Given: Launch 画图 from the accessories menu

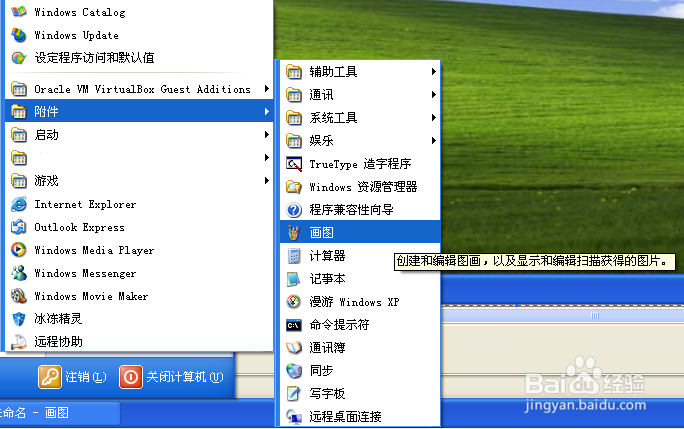Looking at the screenshot, I should click(360, 233).
